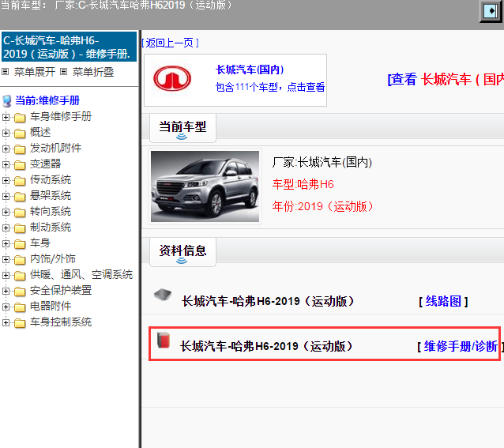Viewport: 504px width, 448px height.
Task: Click 菜单折叠 text
Action: (x=93, y=72)
